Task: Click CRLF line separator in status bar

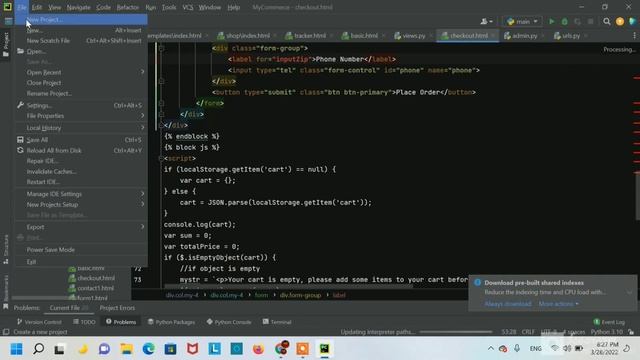Action: click(528, 332)
